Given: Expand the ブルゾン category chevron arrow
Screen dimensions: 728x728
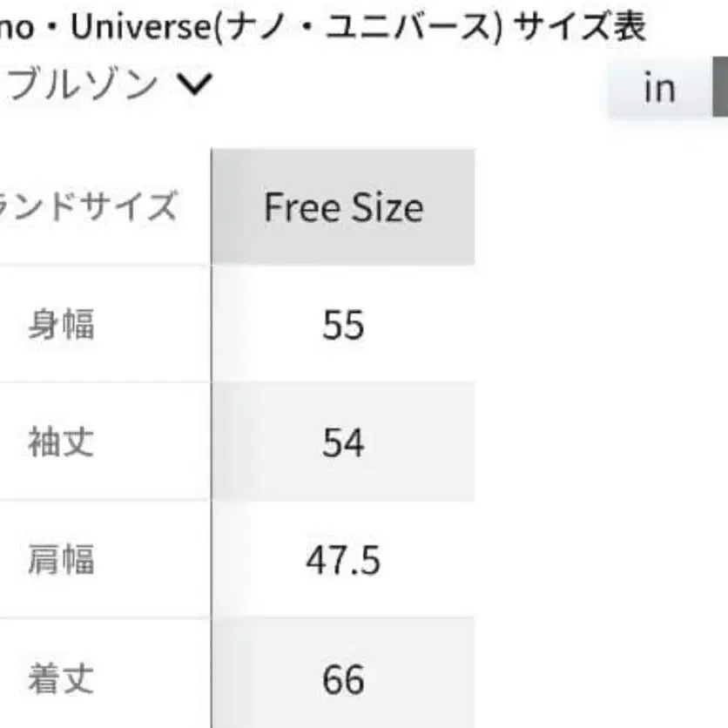Looking at the screenshot, I should tap(194, 84).
